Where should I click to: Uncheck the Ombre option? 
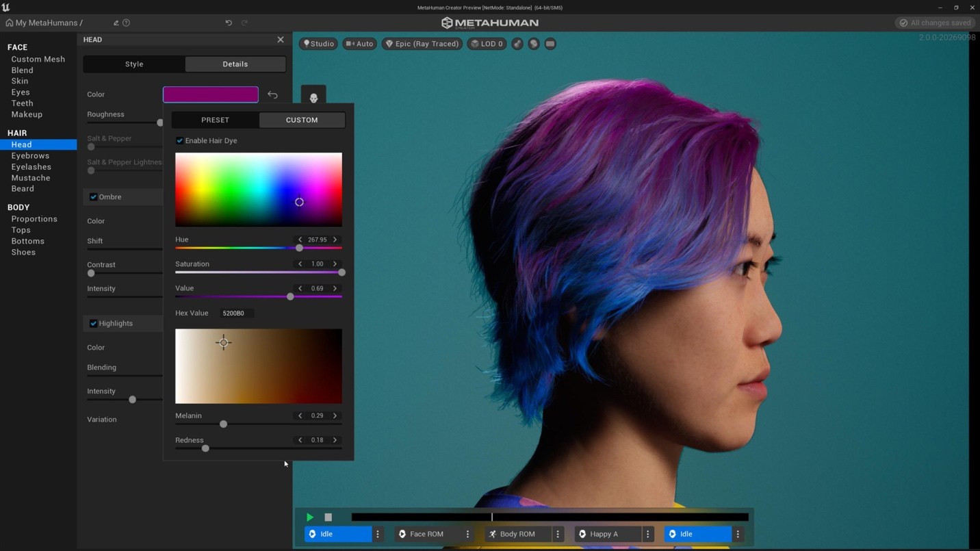click(93, 196)
